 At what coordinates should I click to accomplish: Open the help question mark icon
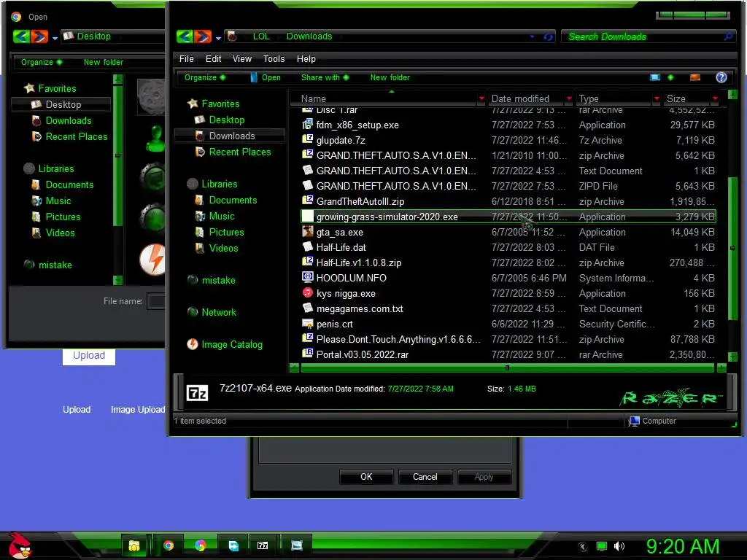tap(721, 77)
